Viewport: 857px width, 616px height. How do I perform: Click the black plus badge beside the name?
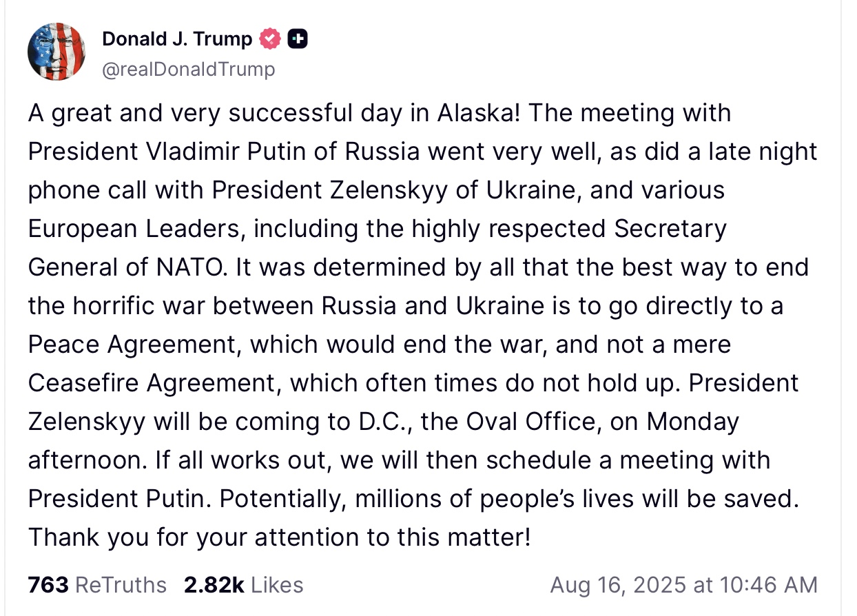coord(297,39)
